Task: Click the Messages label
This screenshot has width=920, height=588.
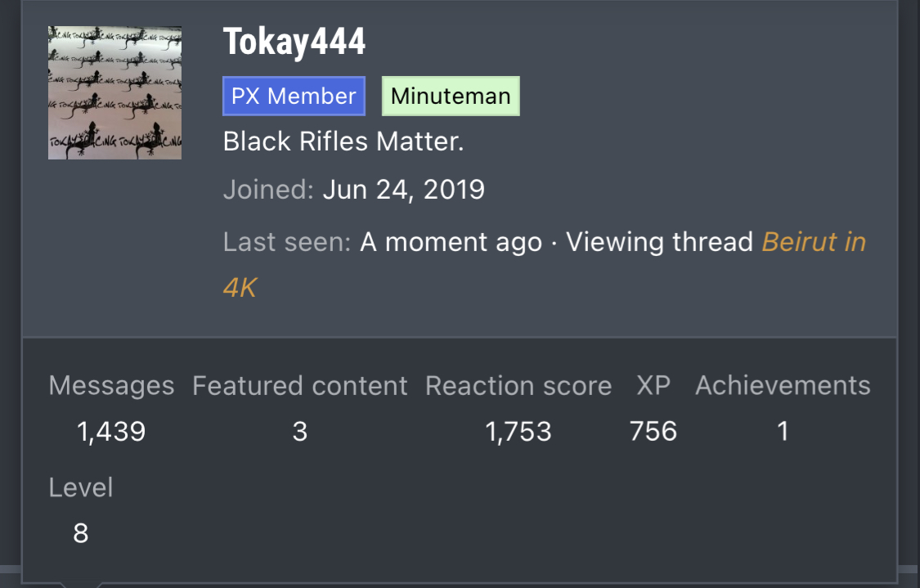Action: [x=111, y=385]
